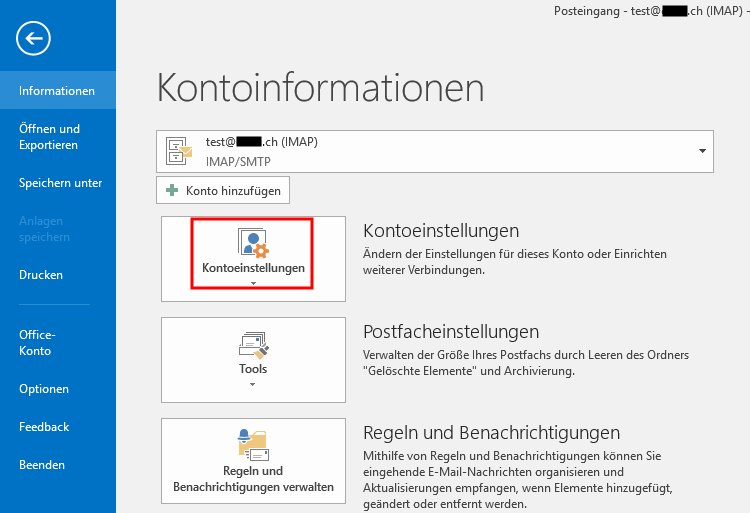This screenshot has height=513, width=750.
Task: Click Konto hinzufügen button
Action: tap(223, 190)
